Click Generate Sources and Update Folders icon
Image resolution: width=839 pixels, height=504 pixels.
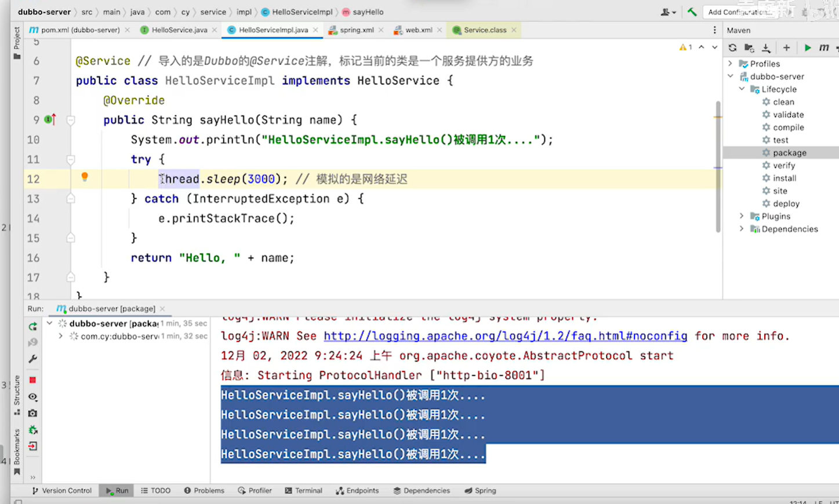(x=749, y=48)
